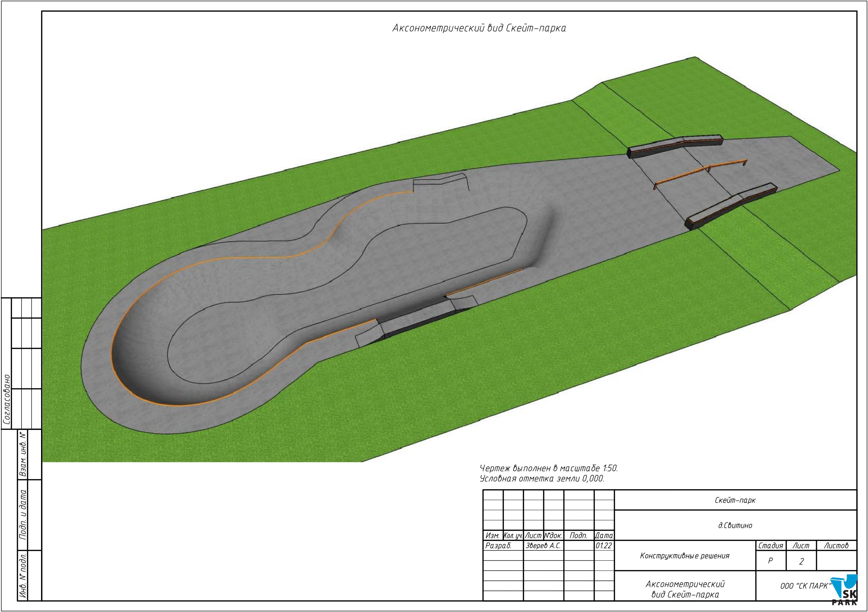Click the 'Взам. инв. №' side label
The image size is (868, 612).
click(x=23, y=455)
